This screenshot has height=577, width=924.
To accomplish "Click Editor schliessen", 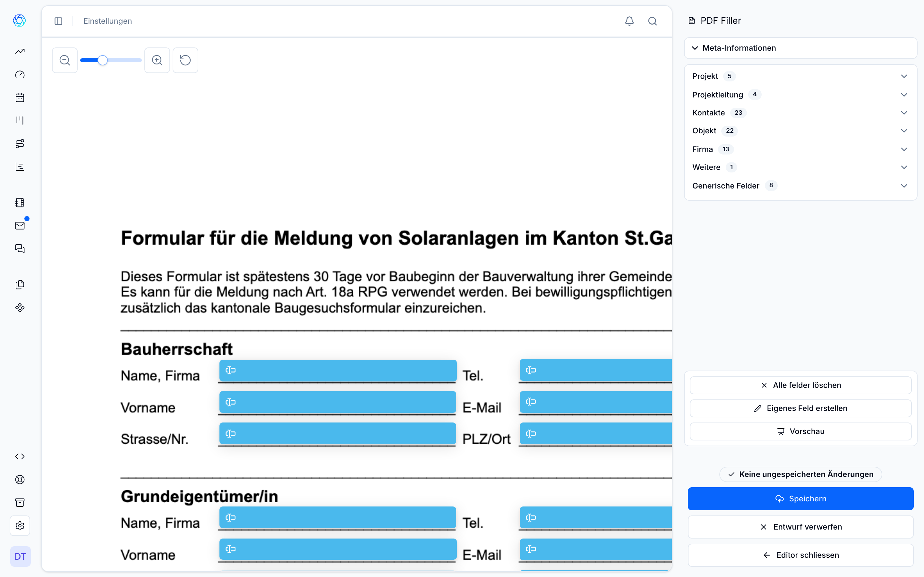I will (x=800, y=555).
